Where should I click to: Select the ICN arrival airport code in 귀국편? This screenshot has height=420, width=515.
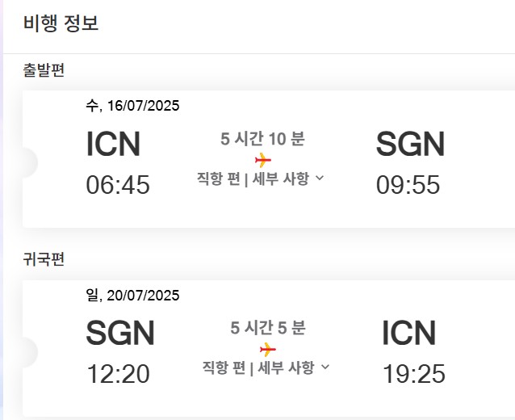pos(408,334)
